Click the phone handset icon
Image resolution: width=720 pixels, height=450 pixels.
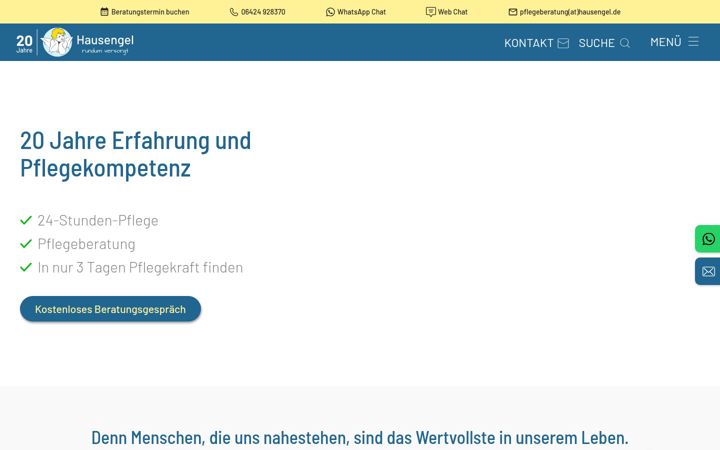click(234, 12)
